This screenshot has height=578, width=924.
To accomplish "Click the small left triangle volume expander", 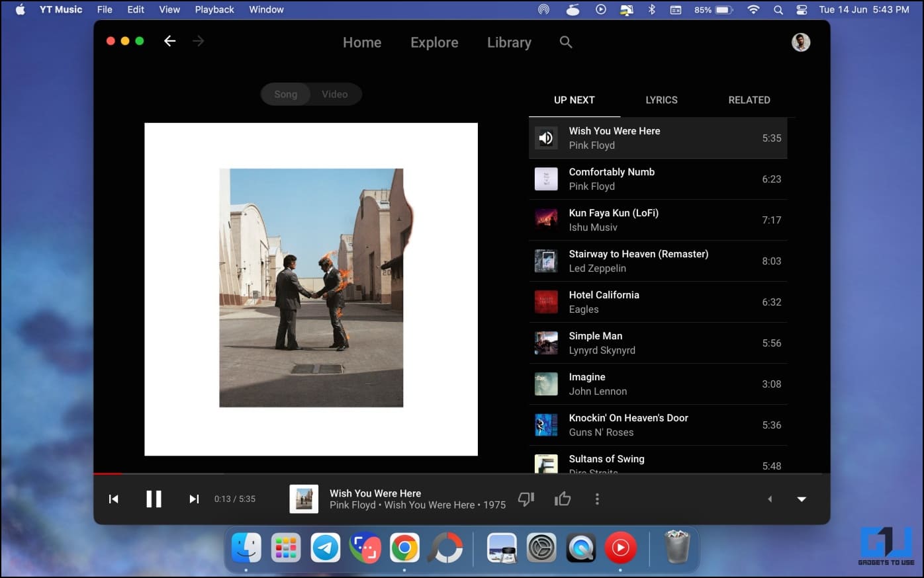I will 769,499.
